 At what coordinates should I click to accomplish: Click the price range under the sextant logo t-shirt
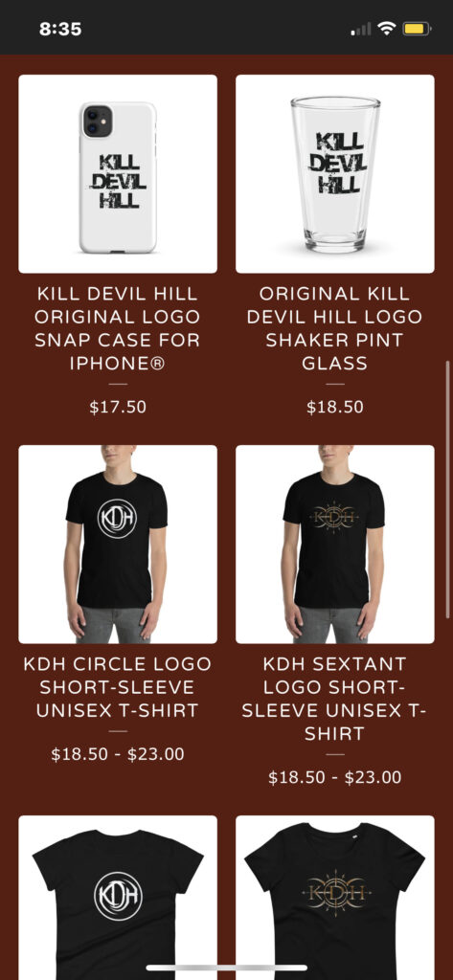click(x=335, y=778)
